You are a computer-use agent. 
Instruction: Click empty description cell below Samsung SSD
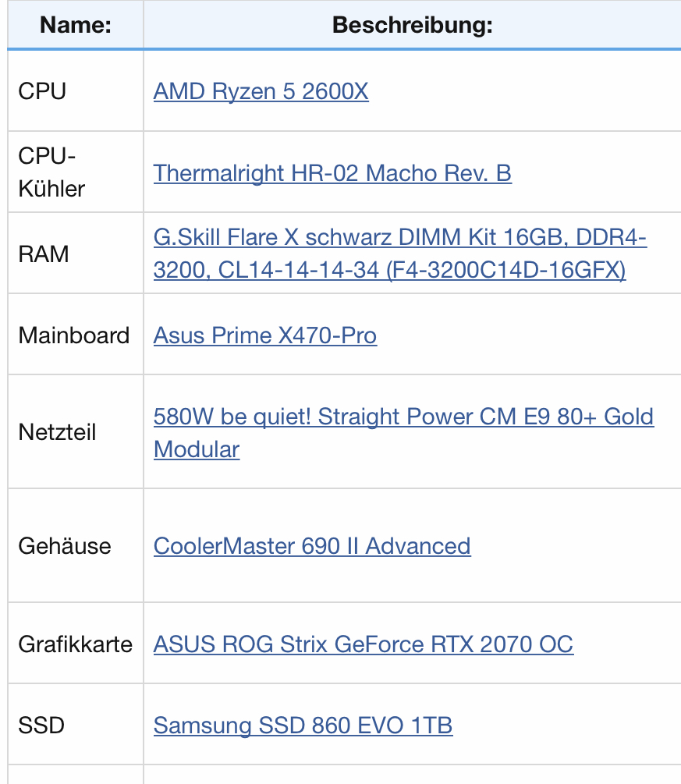(413, 775)
